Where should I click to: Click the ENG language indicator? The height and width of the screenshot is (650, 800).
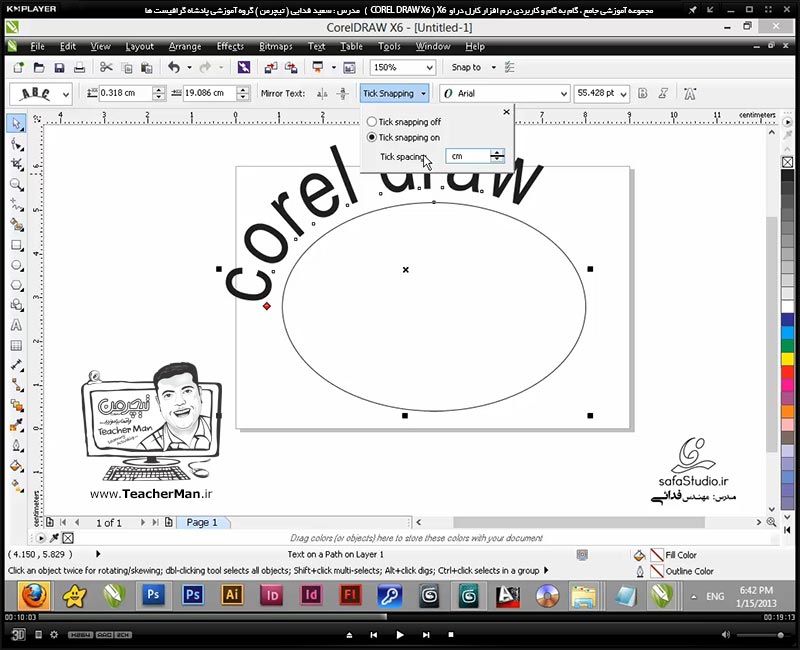click(x=715, y=596)
